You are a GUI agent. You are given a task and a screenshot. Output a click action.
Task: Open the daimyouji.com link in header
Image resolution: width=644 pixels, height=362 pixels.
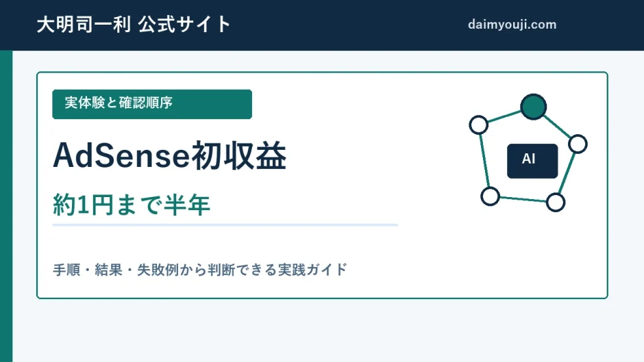coord(512,25)
